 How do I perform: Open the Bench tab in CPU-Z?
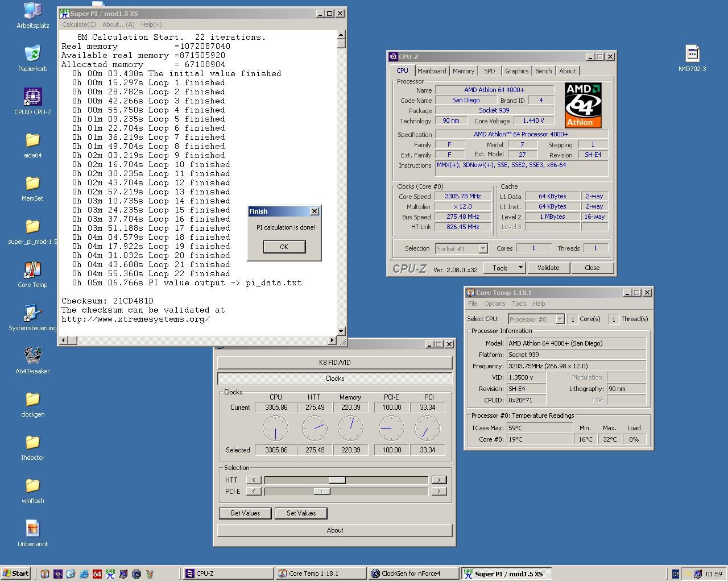click(x=543, y=71)
